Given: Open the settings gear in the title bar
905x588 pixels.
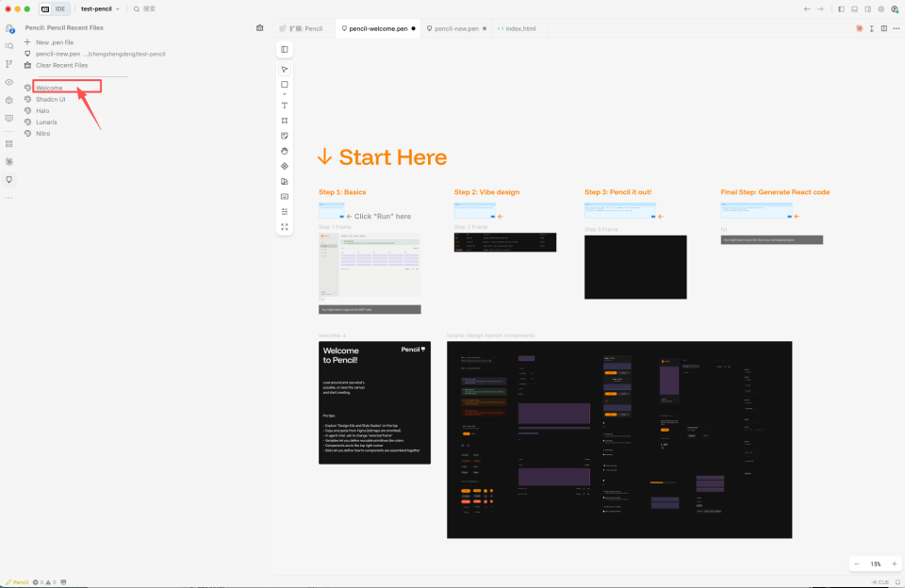Looking at the screenshot, I should (x=881, y=9).
